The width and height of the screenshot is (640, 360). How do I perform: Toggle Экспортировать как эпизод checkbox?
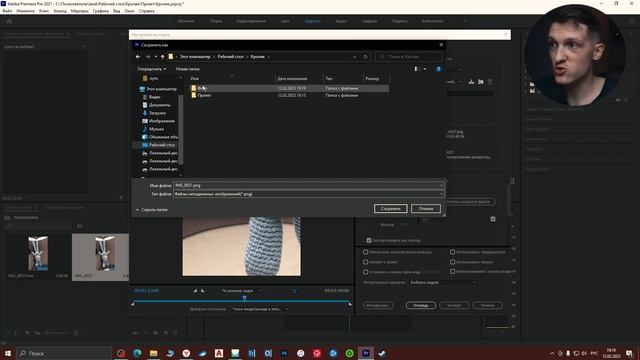click(369, 240)
